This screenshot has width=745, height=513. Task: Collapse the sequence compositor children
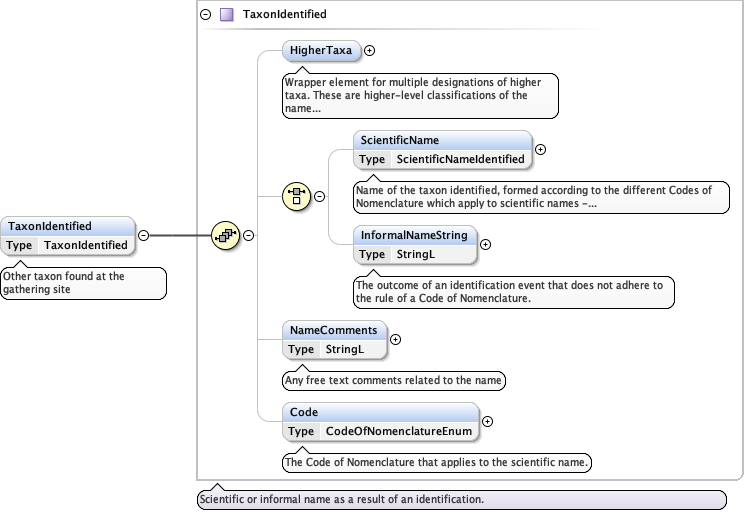[248, 236]
